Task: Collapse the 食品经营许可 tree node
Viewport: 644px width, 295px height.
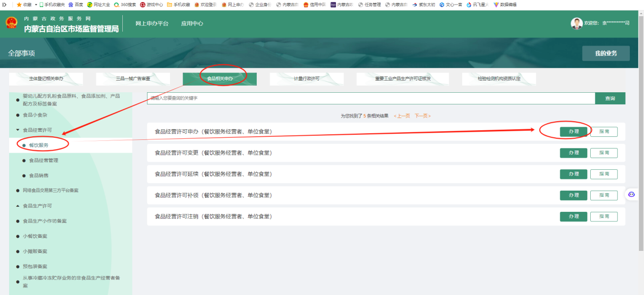Action: 18,130
